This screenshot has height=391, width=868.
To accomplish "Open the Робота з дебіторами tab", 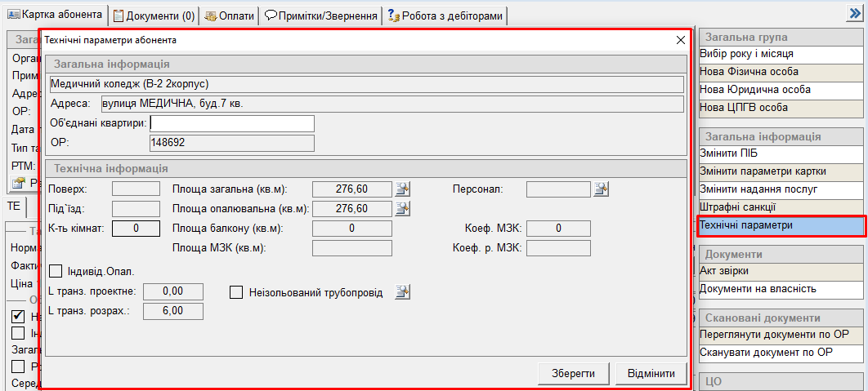I will tap(445, 16).
